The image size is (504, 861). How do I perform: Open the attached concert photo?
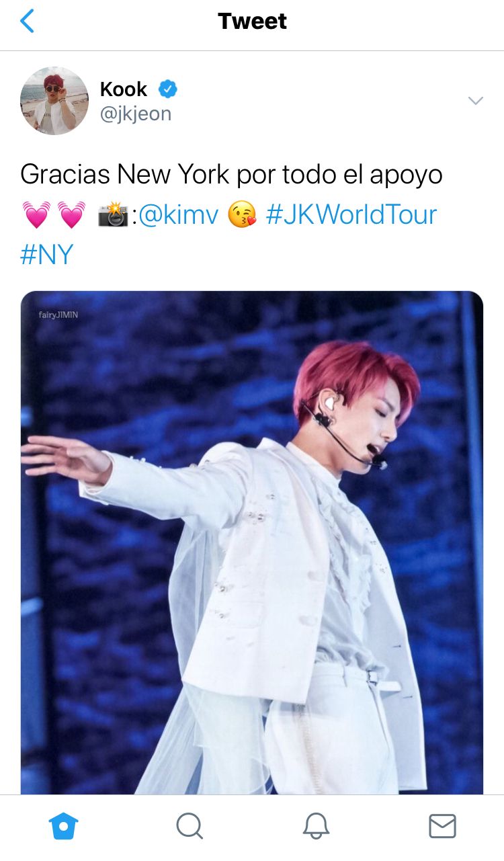(x=252, y=542)
